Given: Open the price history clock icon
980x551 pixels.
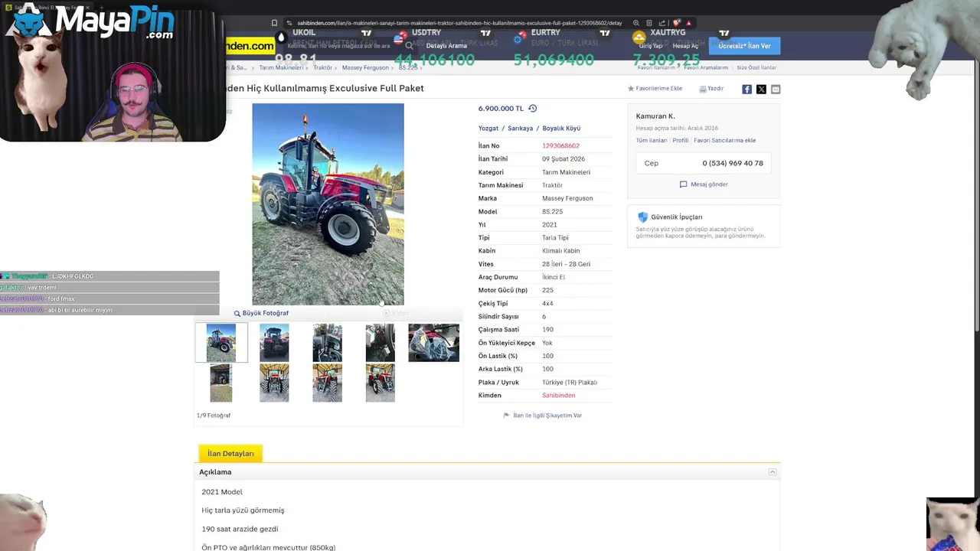Looking at the screenshot, I should pos(533,109).
